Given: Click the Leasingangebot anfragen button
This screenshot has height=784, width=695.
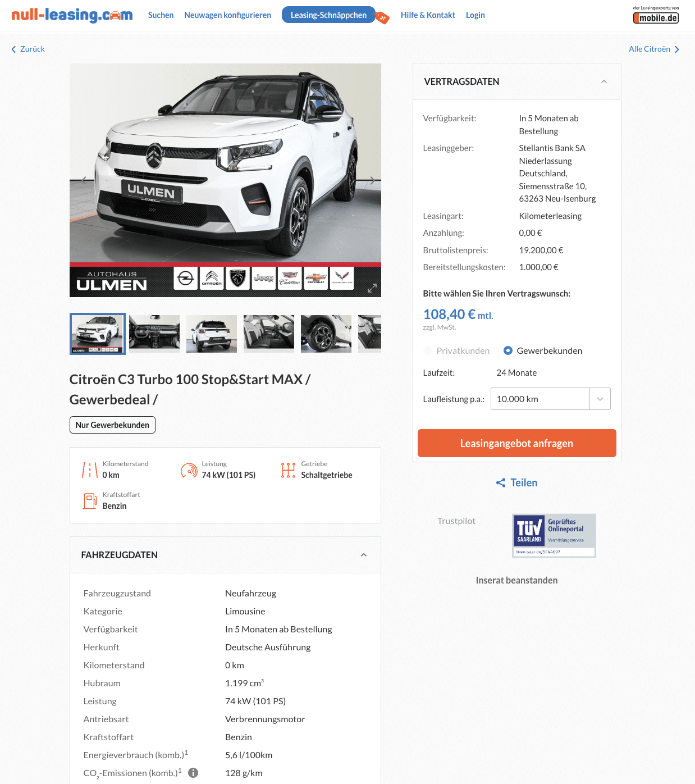Looking at the screenshot, I should point(517,443).
